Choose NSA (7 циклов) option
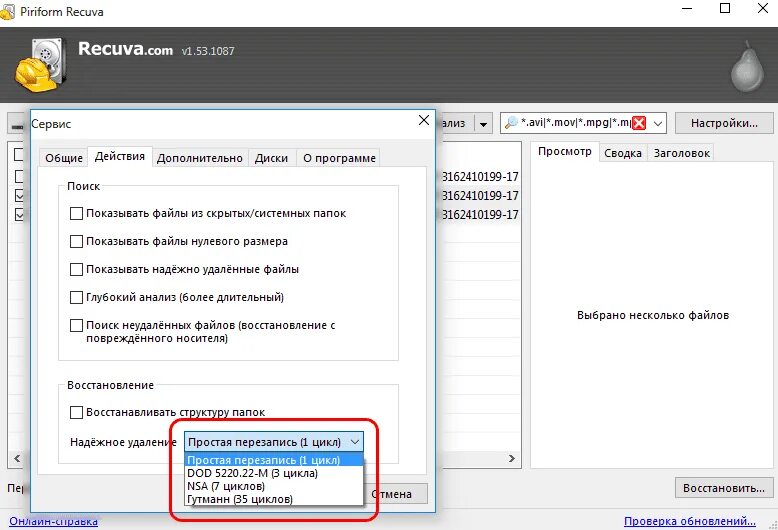 (274, 486)
